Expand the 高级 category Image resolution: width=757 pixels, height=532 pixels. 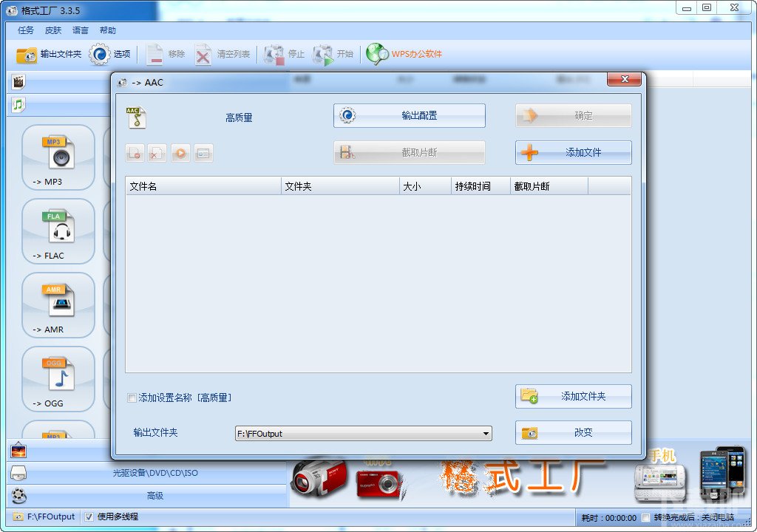[155, 495]
